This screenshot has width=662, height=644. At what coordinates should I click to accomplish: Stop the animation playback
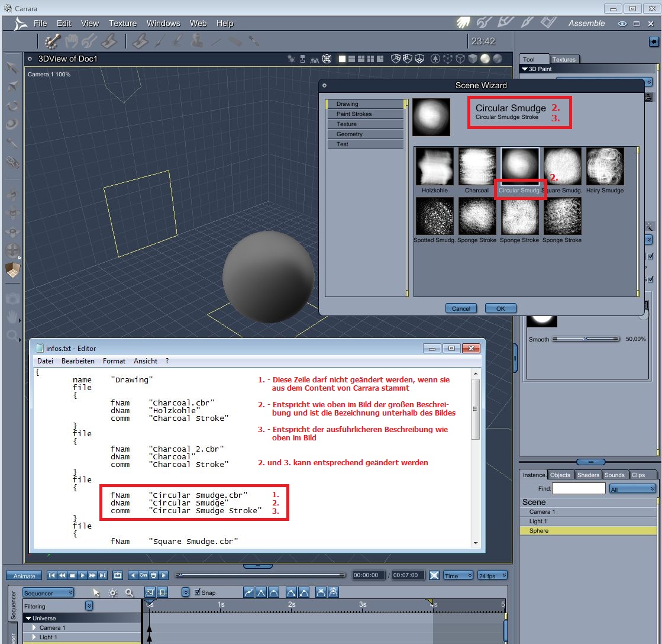[72, 575]
